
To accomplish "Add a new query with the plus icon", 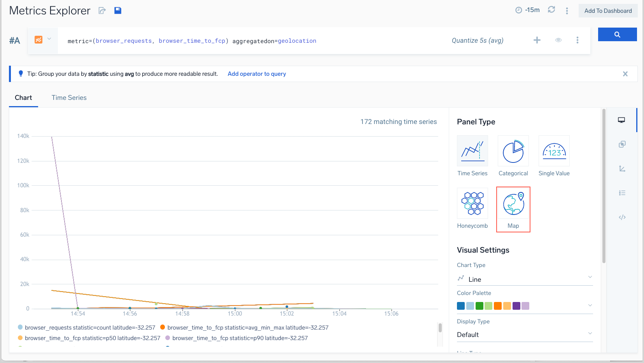I will (537, 40).
